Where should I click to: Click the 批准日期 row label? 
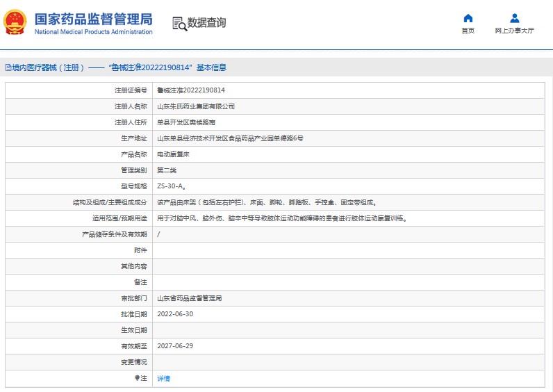click(x=133, y=314)
